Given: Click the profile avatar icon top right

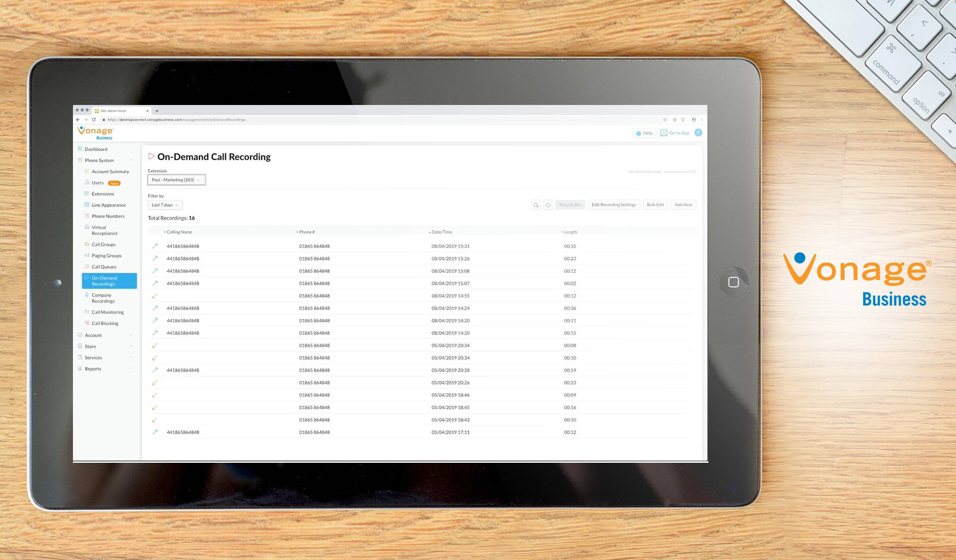Looking at the screenshot, I should click(x=698, y=133).
